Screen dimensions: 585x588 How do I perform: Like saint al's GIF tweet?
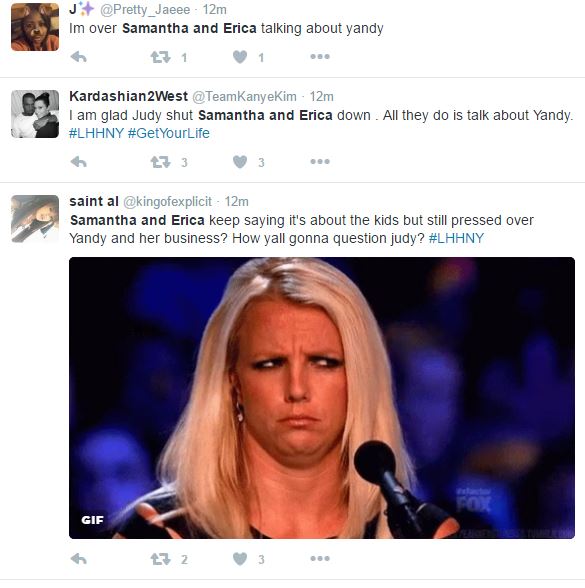(240, 559)
